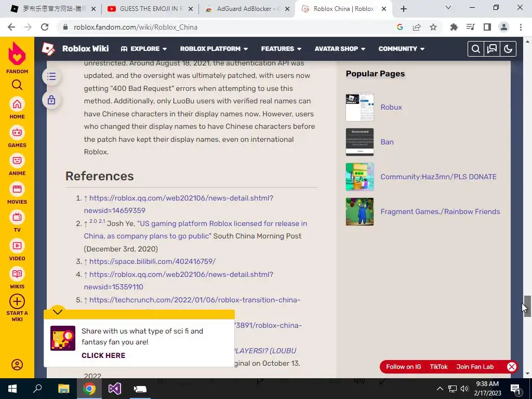
Task: Open the Games section icon
Action: pyautogui.click(x=17, y=132)
